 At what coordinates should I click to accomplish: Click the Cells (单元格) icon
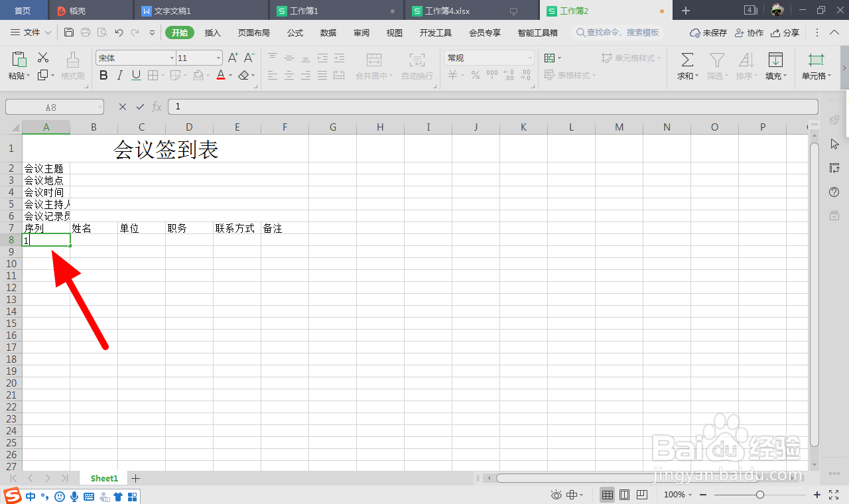(x=816, y=60)
